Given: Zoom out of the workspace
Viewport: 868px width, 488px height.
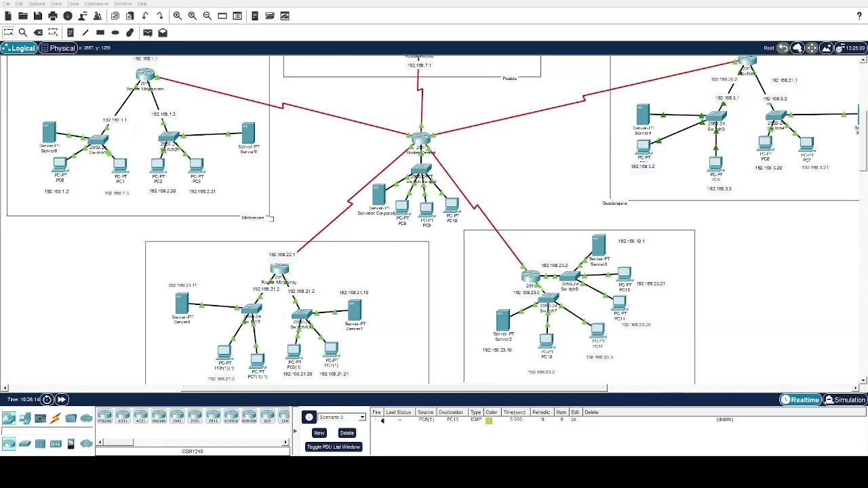Looking at the screenshot, I should (x=208, y=16).
